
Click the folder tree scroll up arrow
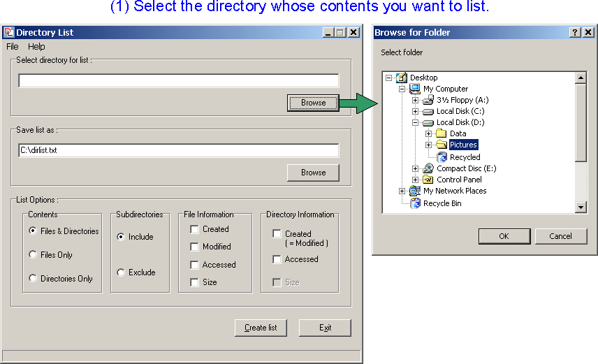(x=581, y=78)
